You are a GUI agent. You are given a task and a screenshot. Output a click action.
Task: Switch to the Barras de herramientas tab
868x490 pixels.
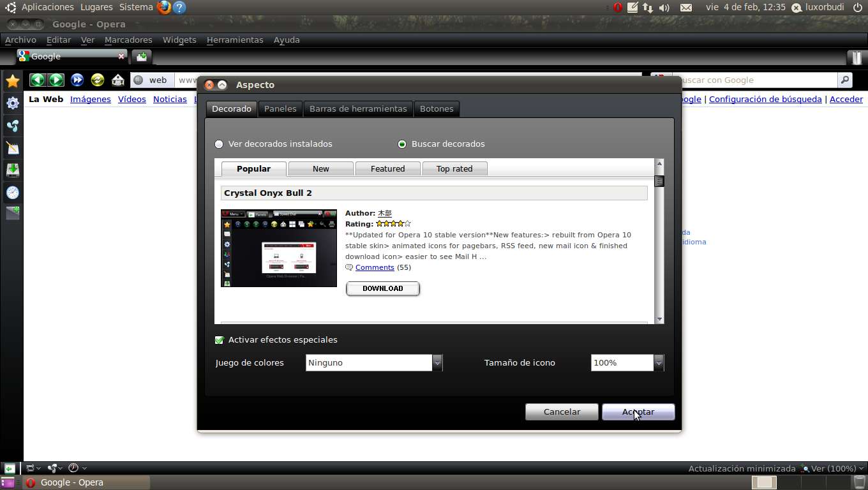coord(358,108)
